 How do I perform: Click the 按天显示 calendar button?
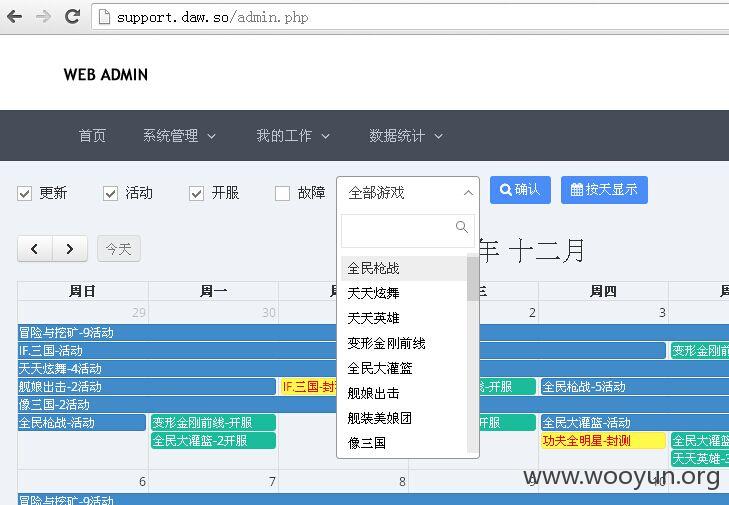[604, 190]
